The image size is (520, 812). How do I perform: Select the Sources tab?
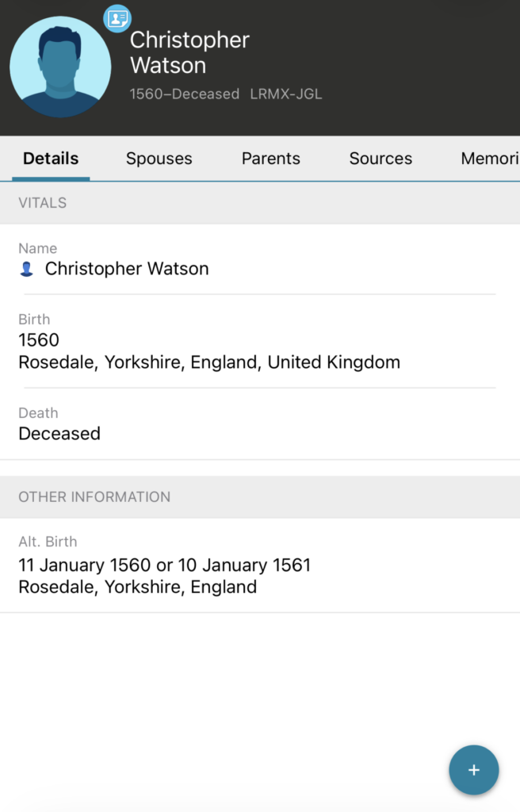coord(380,159)
